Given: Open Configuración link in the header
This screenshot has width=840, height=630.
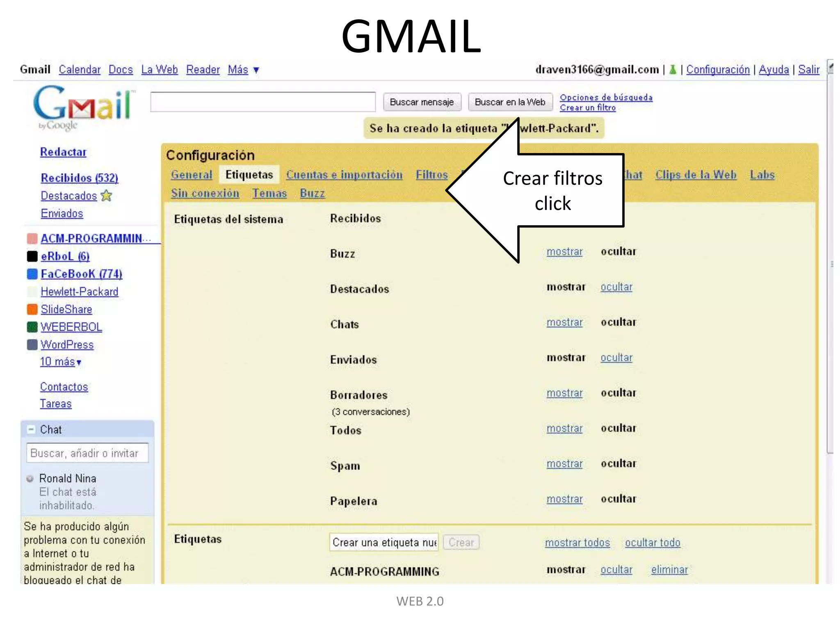Looking at the screenshot, I should pyautogui.click(x=718, y=70).
